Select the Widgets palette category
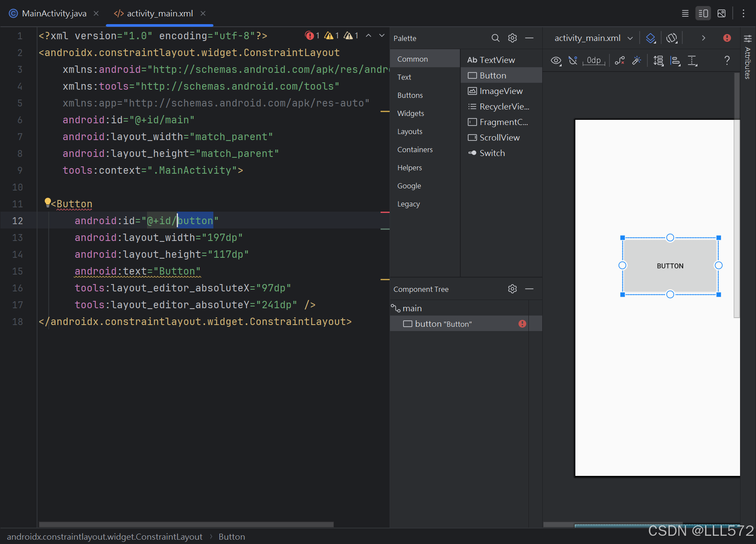Image resolution: width=756 pixels, height=544 pixels. 425,113
